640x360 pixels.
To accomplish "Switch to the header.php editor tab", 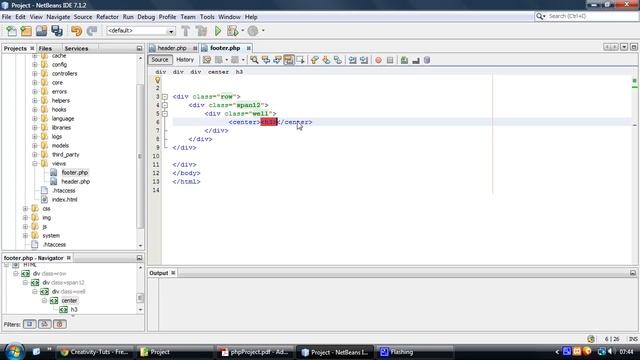I will [172, 48].
